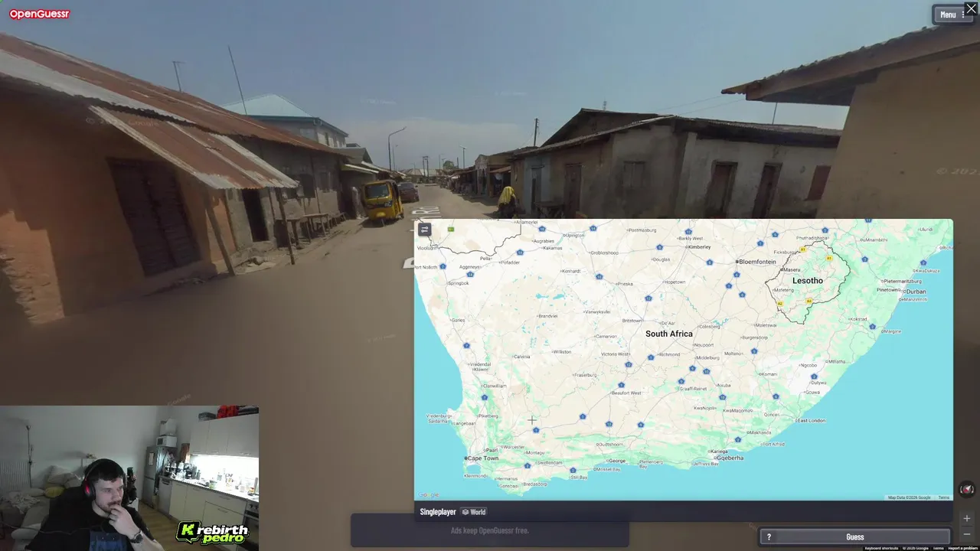Zoom in Street View with plus

966,518
